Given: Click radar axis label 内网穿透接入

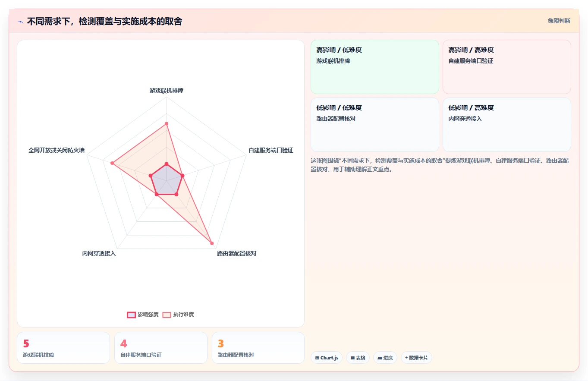Looking at the screenshot, I should (99, 253).
